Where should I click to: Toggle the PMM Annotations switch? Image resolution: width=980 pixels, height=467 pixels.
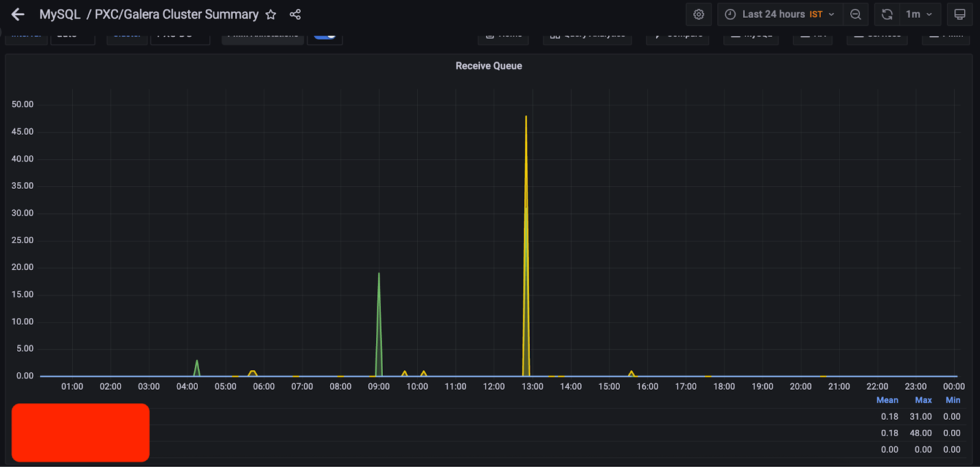(x=325, y=36)
